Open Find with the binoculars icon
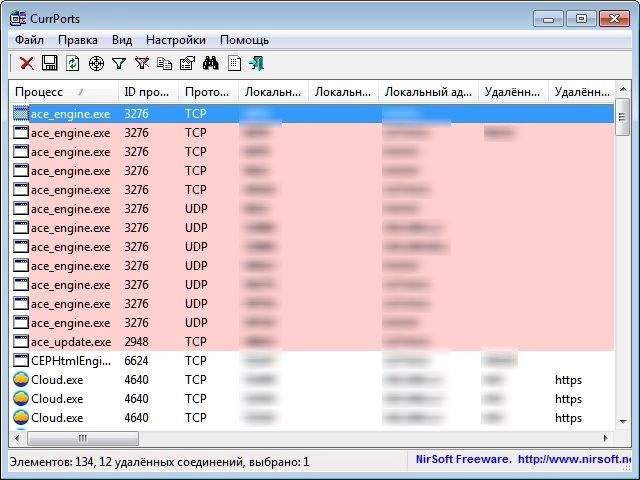 click(x=211, y=63)
